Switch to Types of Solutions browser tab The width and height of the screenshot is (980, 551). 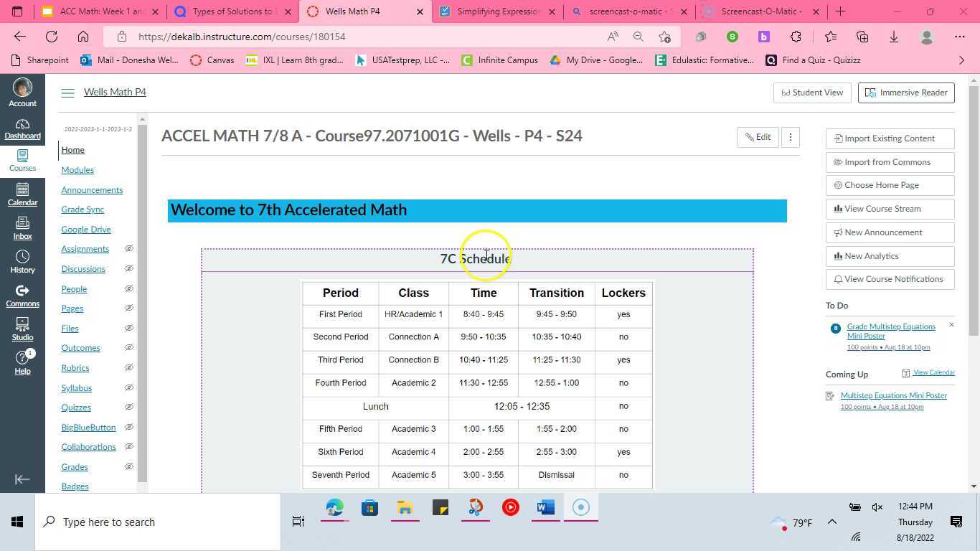tap(233, 11)
